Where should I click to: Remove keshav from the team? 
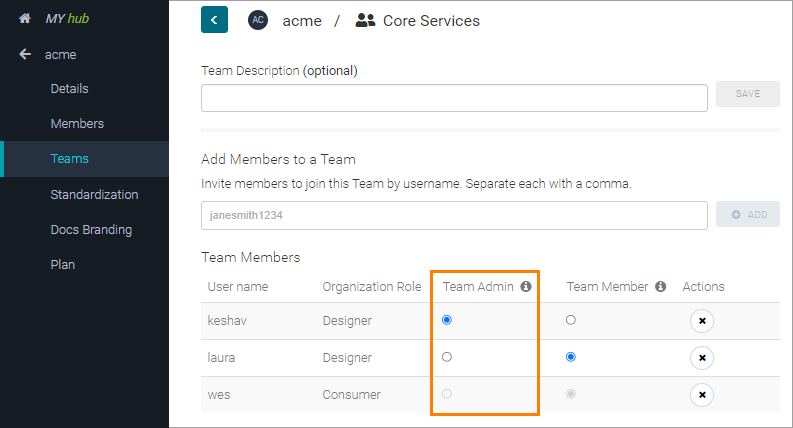pos(702,321)
